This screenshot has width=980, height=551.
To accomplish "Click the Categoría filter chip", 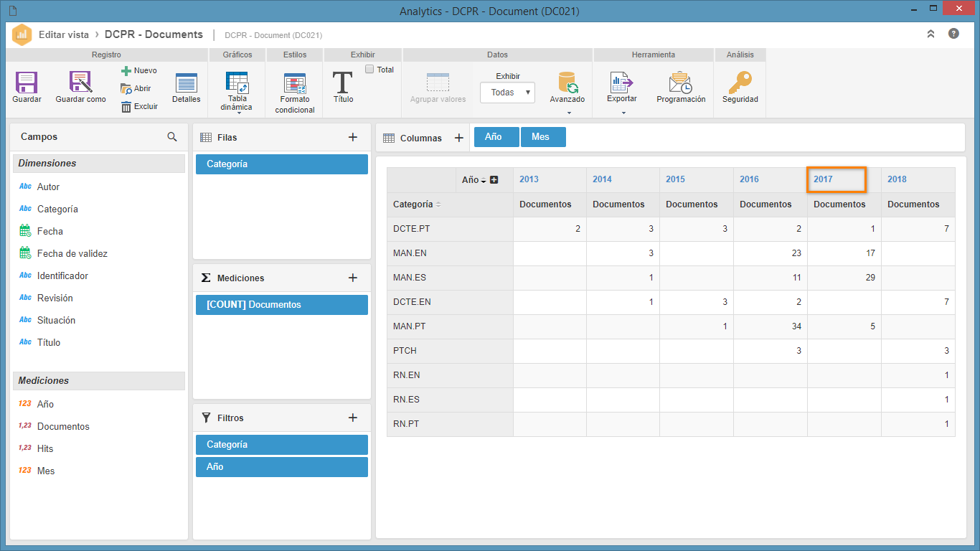I will [282, 445].
